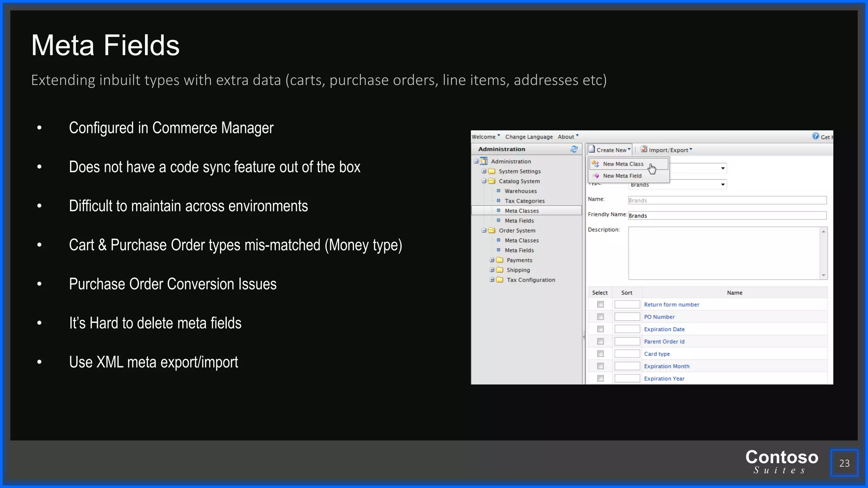This screenshot has height=488, width=868.
Task: Collapse the Catalog System tree node
Action: [484, 181]
